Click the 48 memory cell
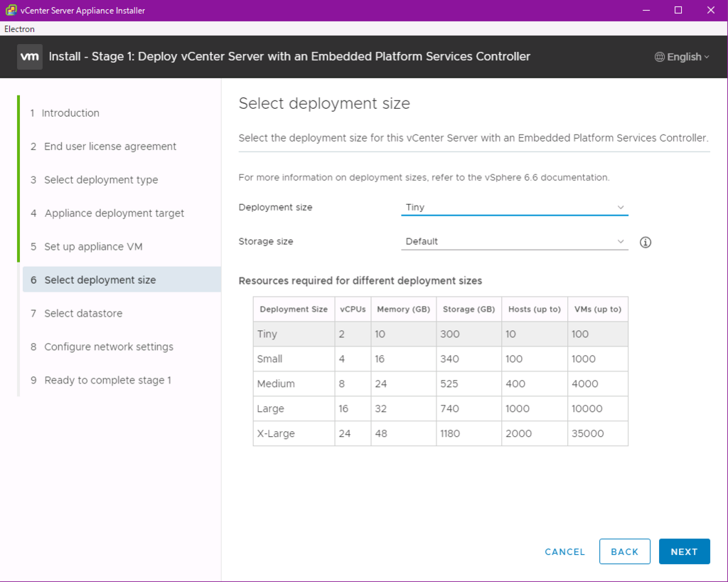The width and height of the screenshot is (728, 582). pyautogui.click(x=404, y=434)
